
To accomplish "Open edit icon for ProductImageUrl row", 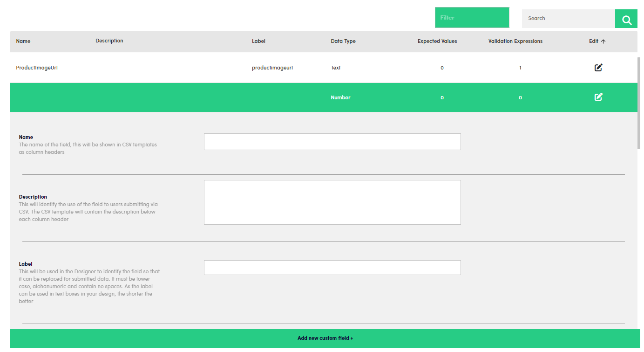I will [x=598, y=68].
